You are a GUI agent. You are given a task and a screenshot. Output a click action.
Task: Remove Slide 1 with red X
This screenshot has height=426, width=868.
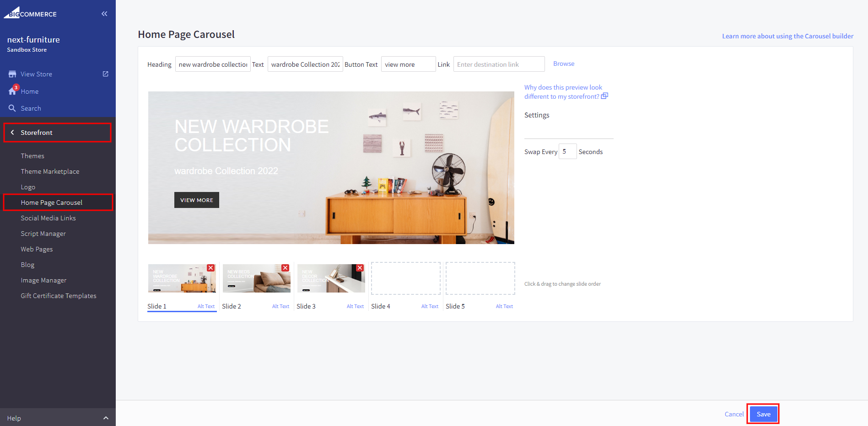tap(210, 268)
